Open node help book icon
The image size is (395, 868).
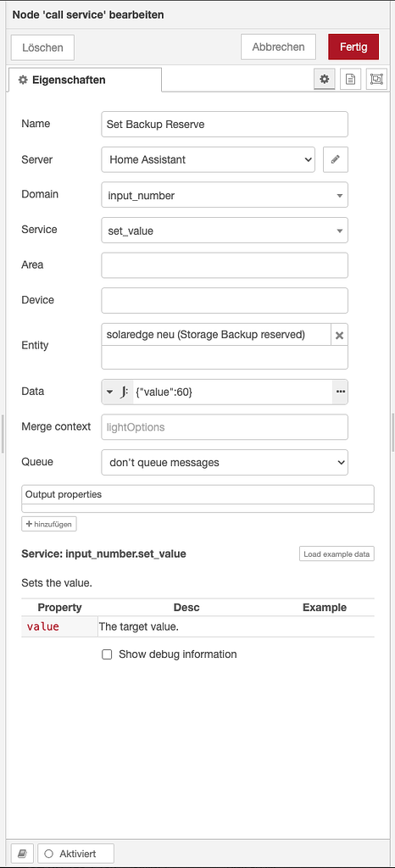(22, 854)
